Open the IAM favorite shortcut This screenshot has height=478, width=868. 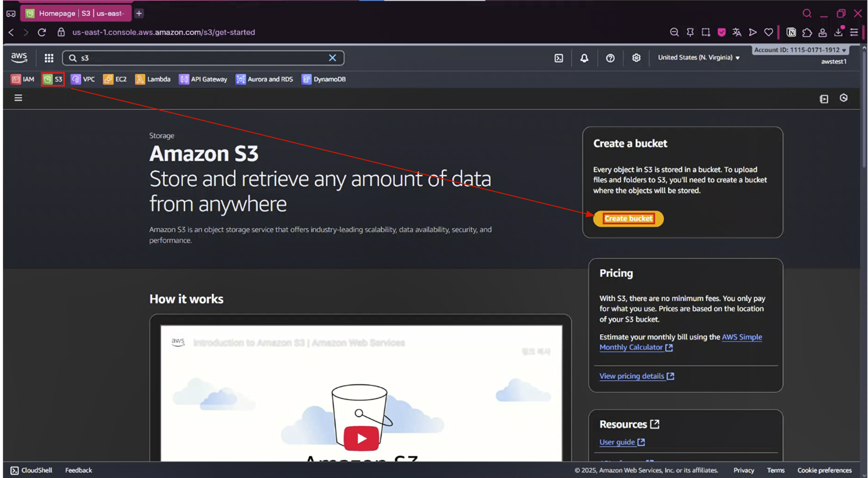(23, 79)
